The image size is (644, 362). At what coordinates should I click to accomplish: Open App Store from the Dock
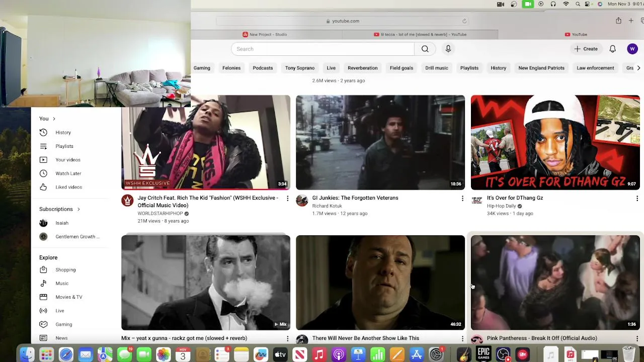coord(417,354)
